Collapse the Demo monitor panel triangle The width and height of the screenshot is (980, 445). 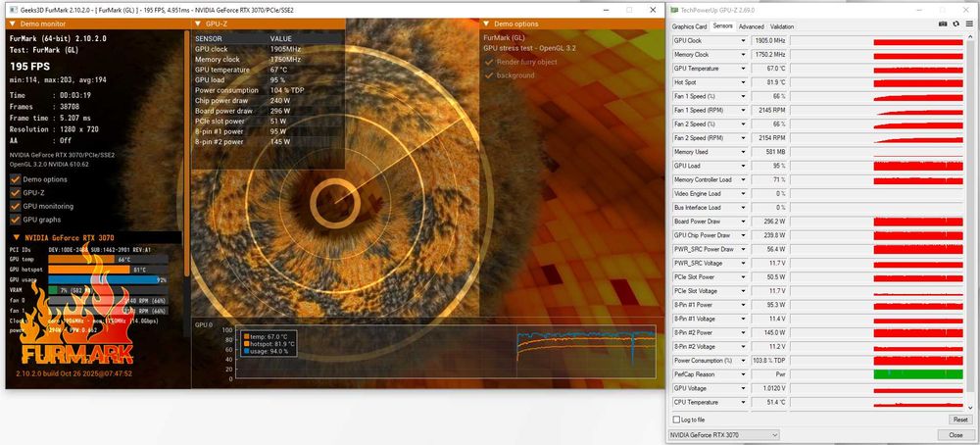tap(13, 24)
